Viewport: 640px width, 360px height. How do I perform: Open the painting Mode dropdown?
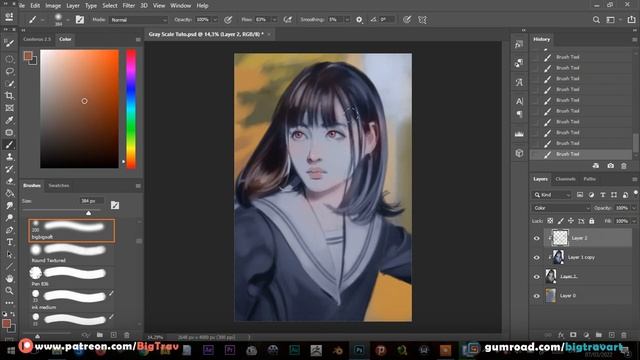coord(138,20)
